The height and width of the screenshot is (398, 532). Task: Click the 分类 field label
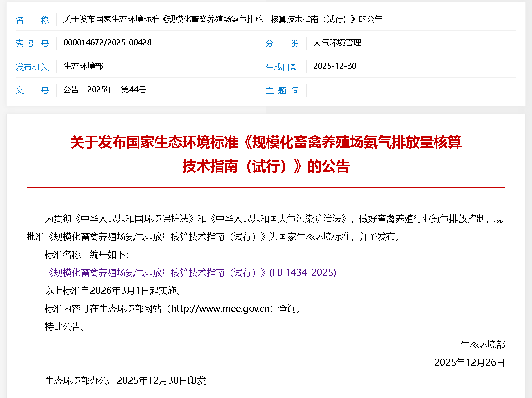(x=282, y=43)
